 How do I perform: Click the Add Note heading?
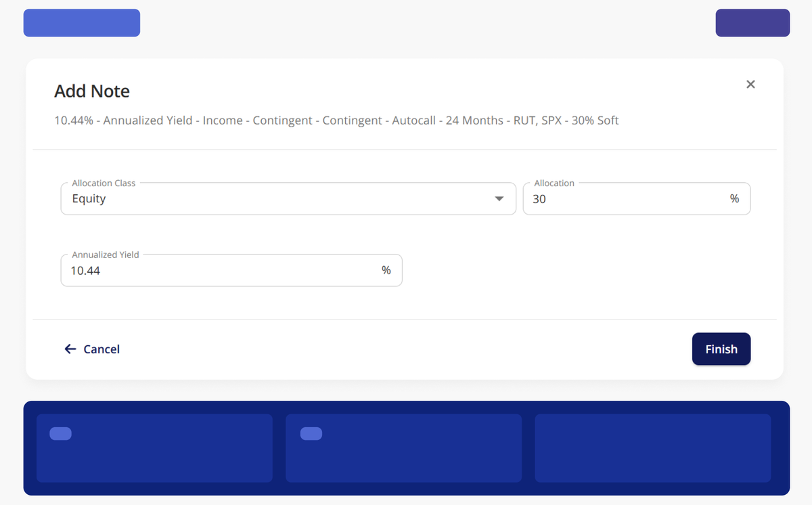[92, 91]
